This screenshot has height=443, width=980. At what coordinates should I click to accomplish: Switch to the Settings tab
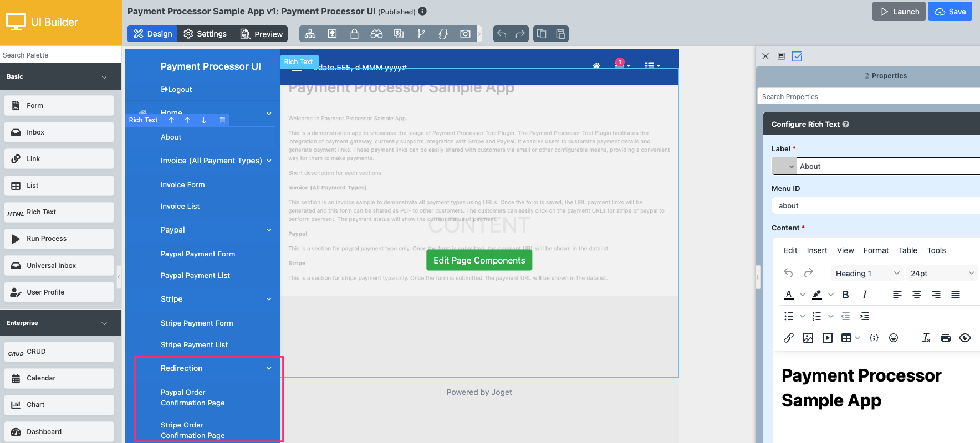tap(205, 34)
